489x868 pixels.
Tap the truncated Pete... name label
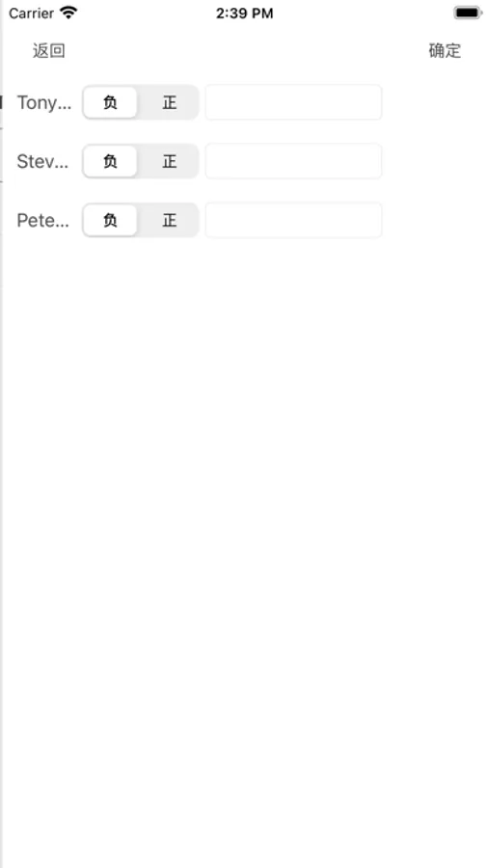click(43, 220)
